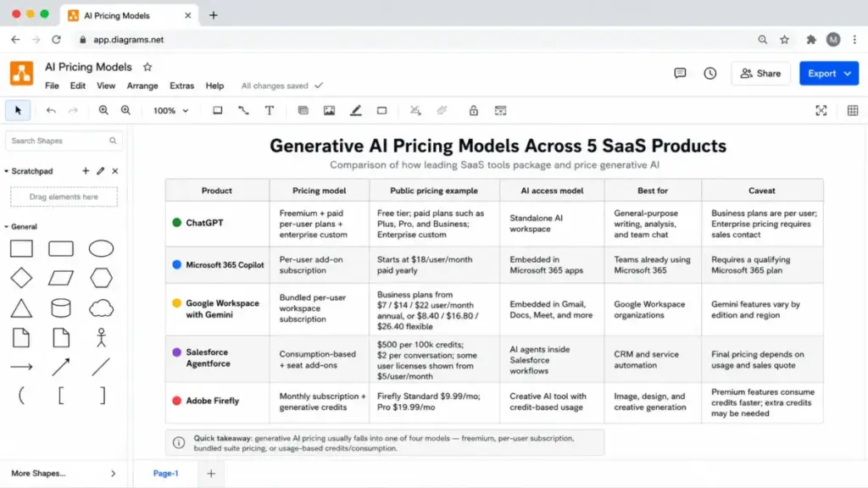Select the Adobe Firefly red dot

[176, 401]
